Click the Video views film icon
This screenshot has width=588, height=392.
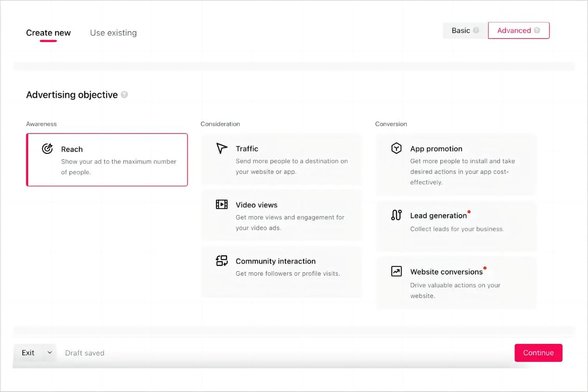(x=222, y=204)
